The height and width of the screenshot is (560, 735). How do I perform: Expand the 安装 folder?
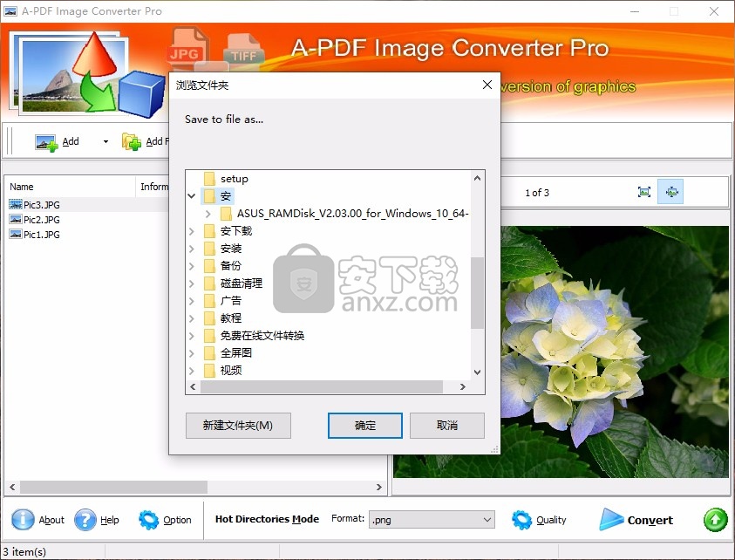click(192, 249)
